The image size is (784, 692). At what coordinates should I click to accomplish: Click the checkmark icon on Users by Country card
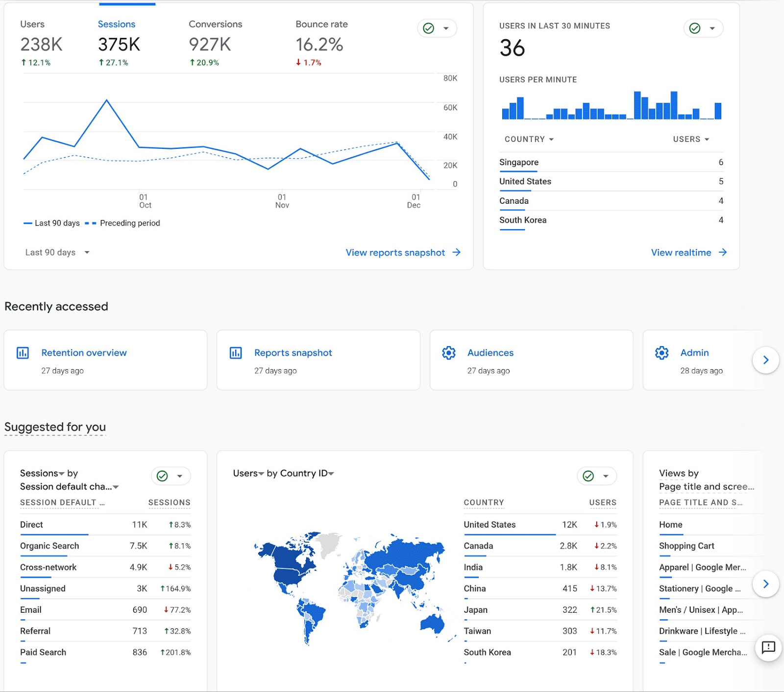[588, 476]
